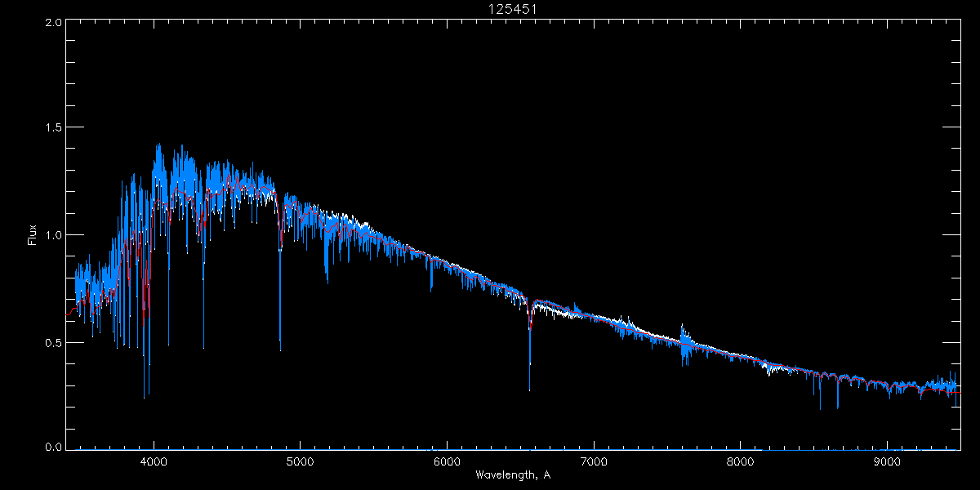Click the Flux y-axis label
This screenshot has width=980, height=490.
[33, 235]
